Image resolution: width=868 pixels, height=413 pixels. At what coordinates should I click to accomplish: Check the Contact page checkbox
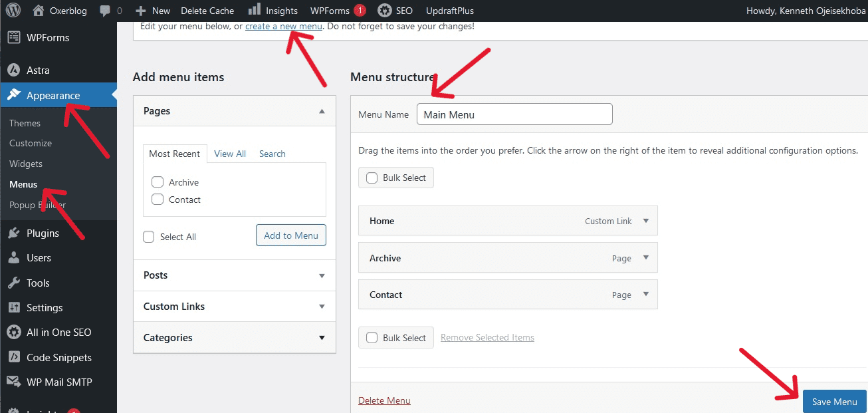pos(158,199)
